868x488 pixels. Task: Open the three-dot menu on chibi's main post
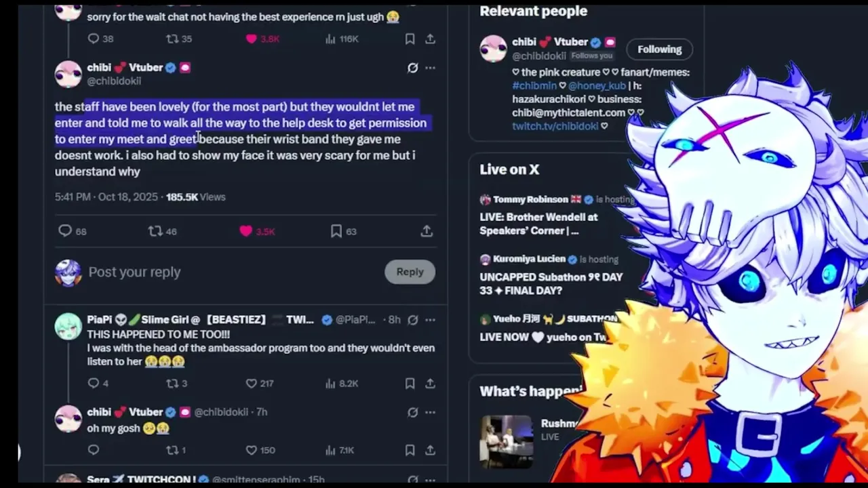click(x=430, y=68)
